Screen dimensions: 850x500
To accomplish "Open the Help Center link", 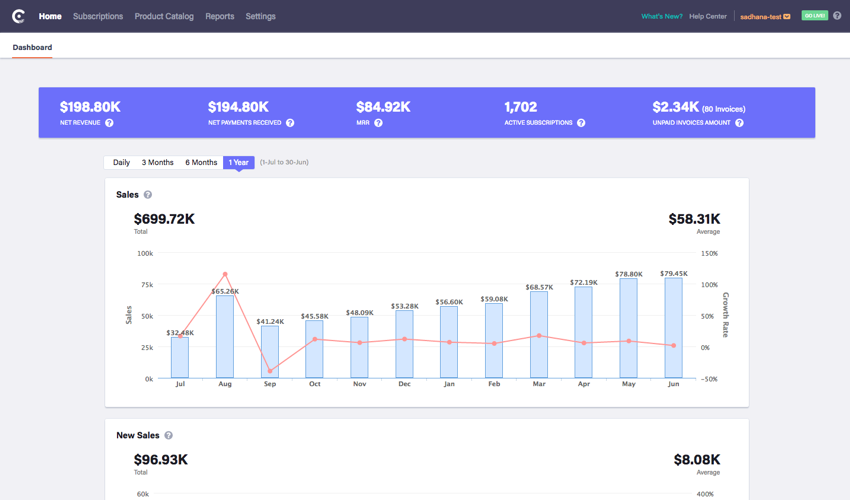I will pyautogui.click(x=708, y=16).
